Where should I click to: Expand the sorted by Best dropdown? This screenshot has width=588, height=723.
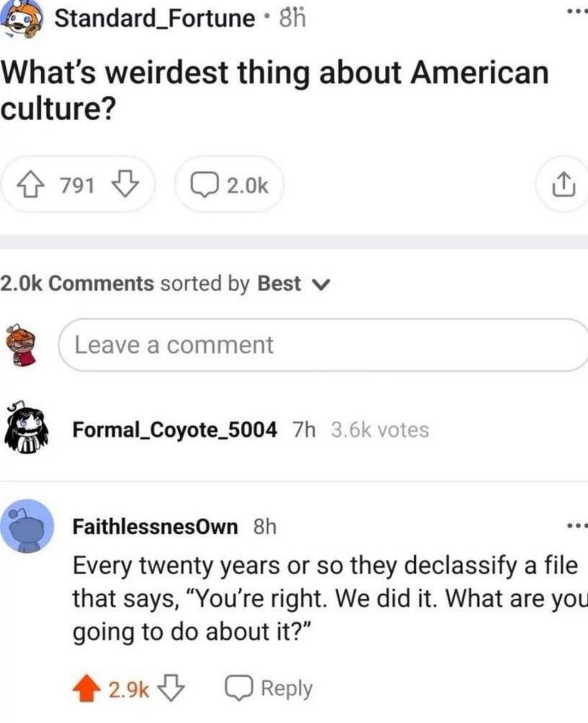[293, 284]
